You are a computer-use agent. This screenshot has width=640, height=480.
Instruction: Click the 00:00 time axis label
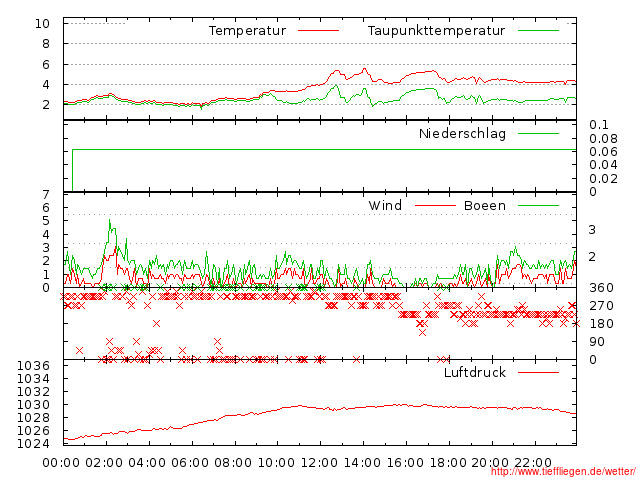click(61, 463)
